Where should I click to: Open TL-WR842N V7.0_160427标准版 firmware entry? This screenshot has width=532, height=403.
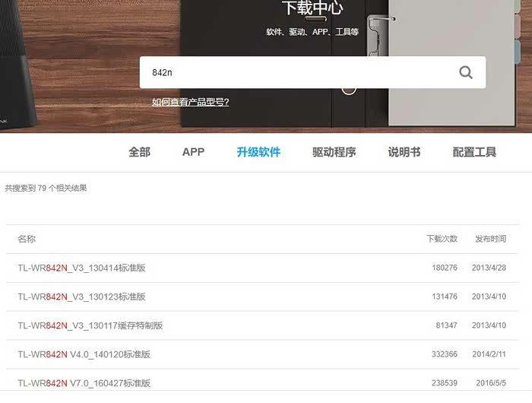(84, 383)
